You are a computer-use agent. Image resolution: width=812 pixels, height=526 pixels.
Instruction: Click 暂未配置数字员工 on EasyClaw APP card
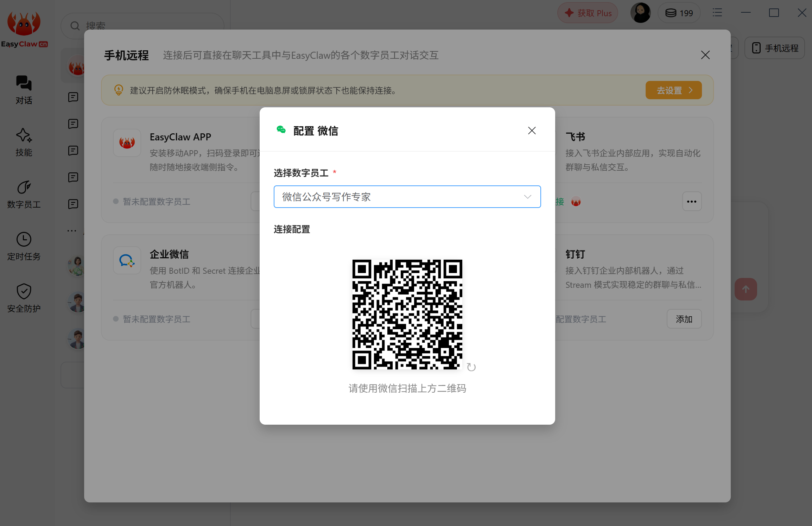click(156, 202)
